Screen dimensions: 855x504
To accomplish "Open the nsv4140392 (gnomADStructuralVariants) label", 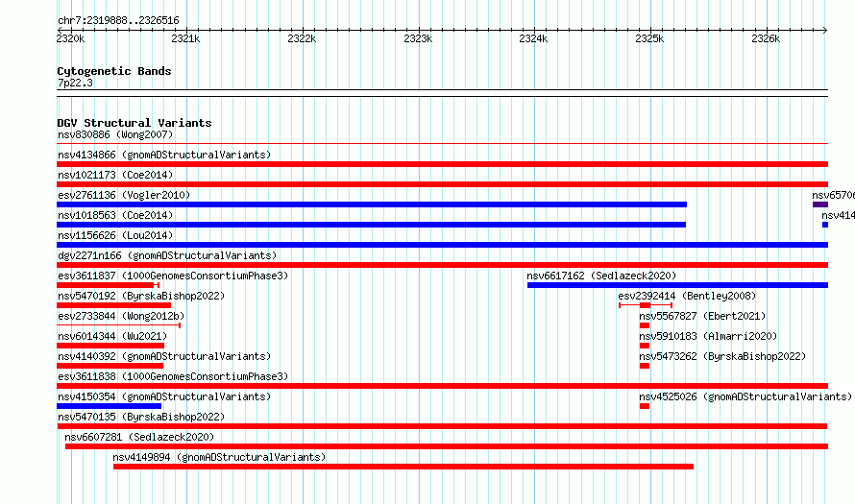I will click(x=164, y=356).
